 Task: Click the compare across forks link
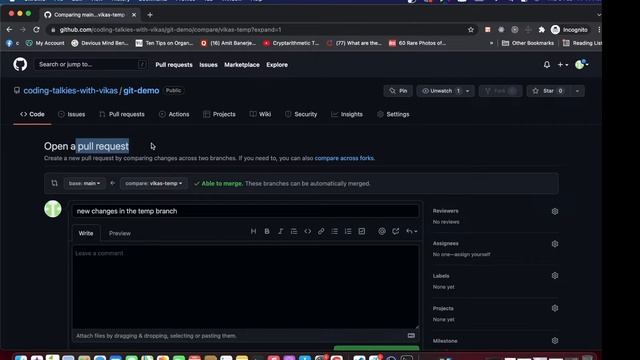pyautogui.click(x=344, y=158)
